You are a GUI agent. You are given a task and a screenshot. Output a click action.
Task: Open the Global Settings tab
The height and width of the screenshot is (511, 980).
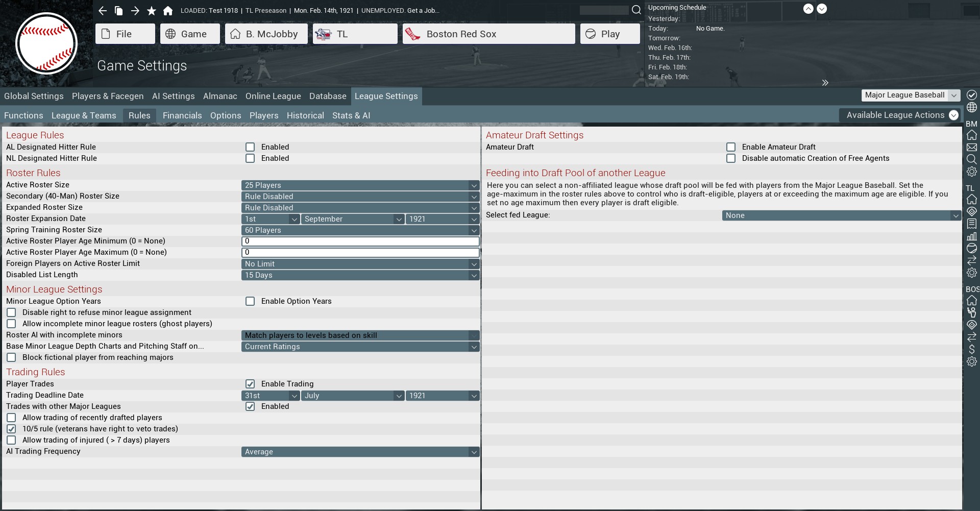tap(34, 96)
